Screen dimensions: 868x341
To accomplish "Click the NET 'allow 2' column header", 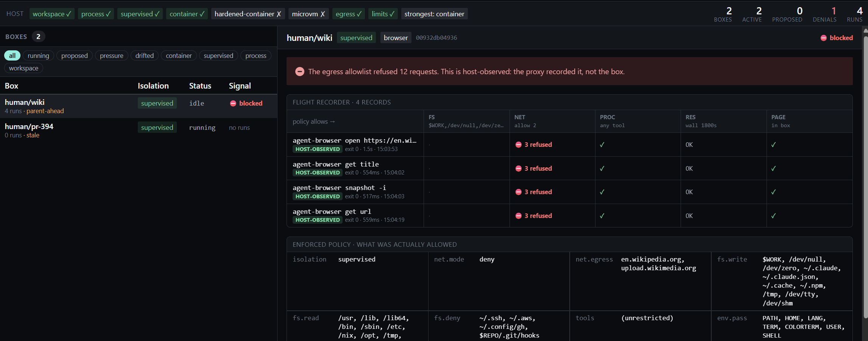I will [x=552, y=121].
